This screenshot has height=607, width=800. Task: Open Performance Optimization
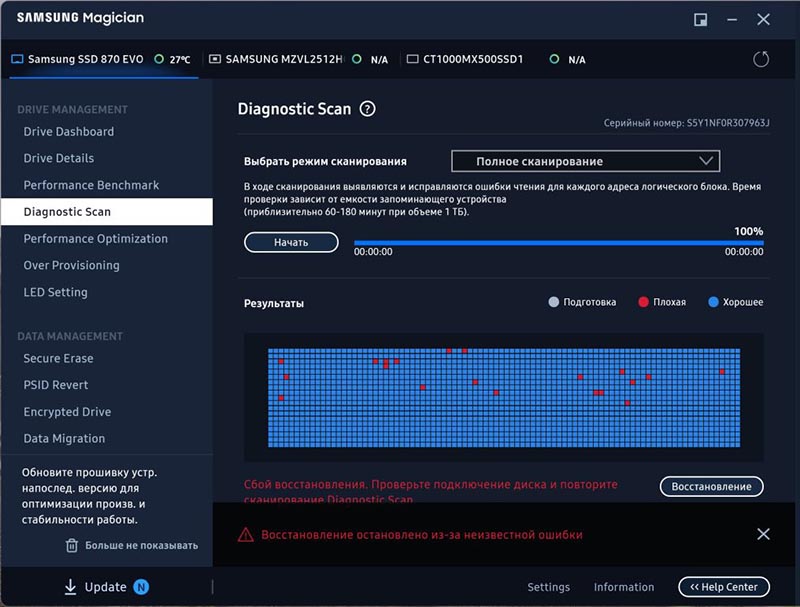(95, 239)
